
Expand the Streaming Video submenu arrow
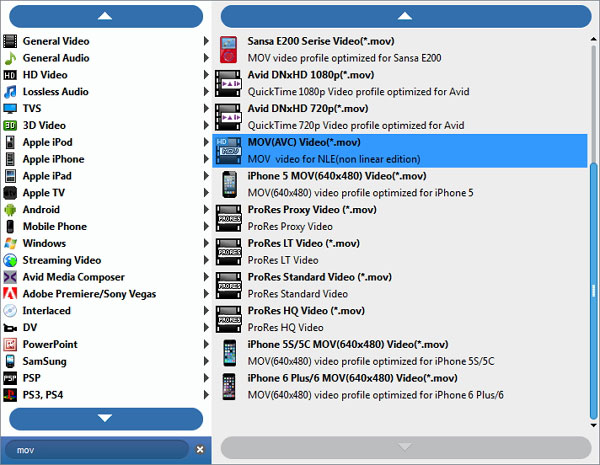[206, 260]
